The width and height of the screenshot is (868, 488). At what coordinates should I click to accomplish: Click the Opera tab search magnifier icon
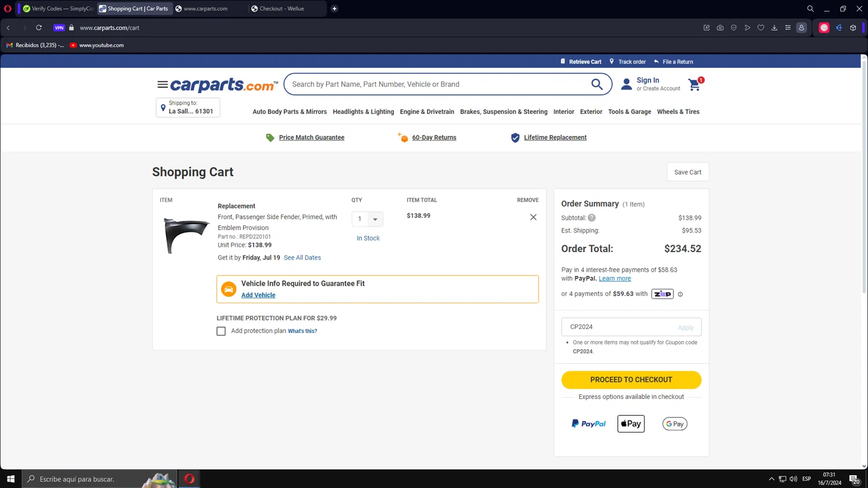click(810, 9)
